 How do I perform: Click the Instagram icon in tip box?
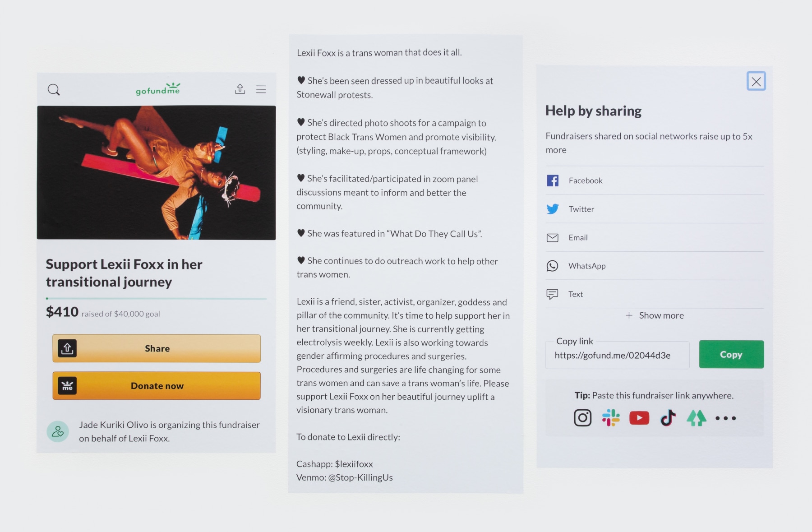pyautogui.click(x=582, y=418)
